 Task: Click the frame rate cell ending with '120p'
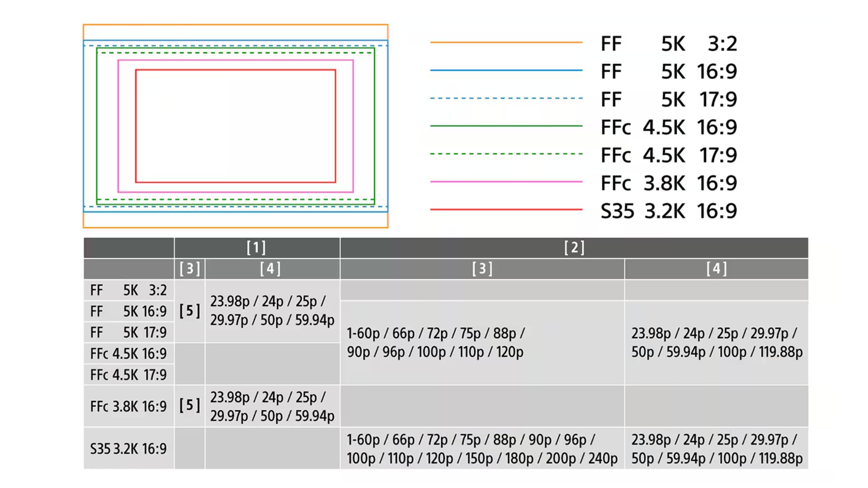point(482,343)
